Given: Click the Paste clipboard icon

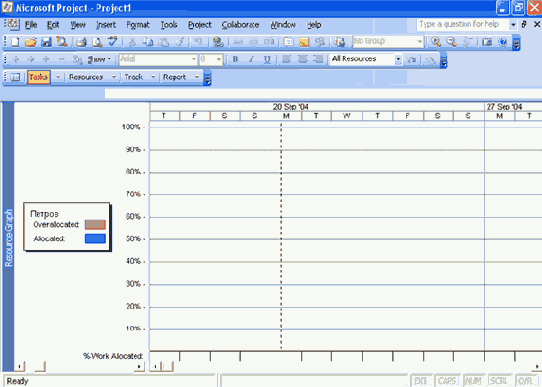Looking at the screenshot, I should [163, 42].
